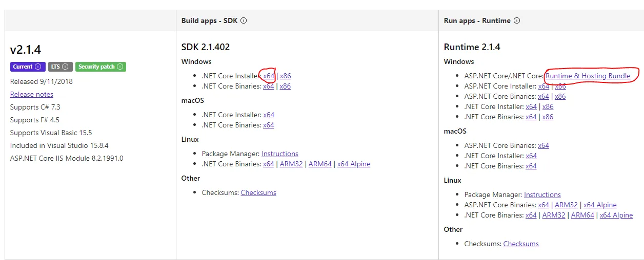Select the SDK 2.1.402 heading
Screen dimensions: 644x260
[x=206, y=47]
